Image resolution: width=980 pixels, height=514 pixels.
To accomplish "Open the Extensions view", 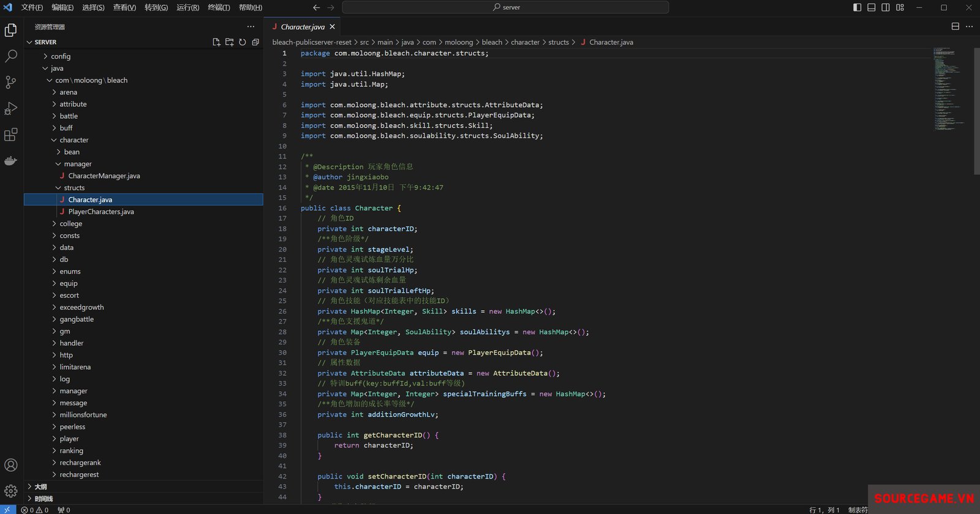I will [10, 135].
